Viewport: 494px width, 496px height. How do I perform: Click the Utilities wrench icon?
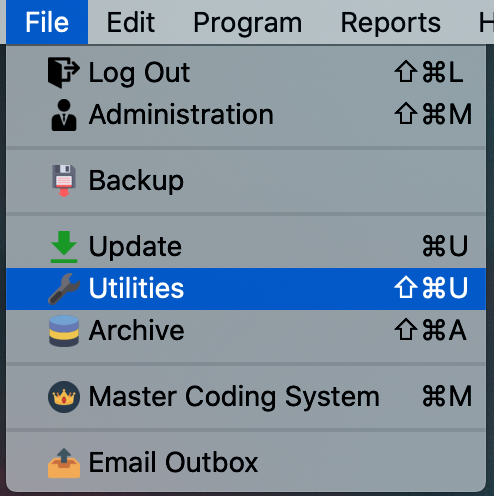(64, 289)
